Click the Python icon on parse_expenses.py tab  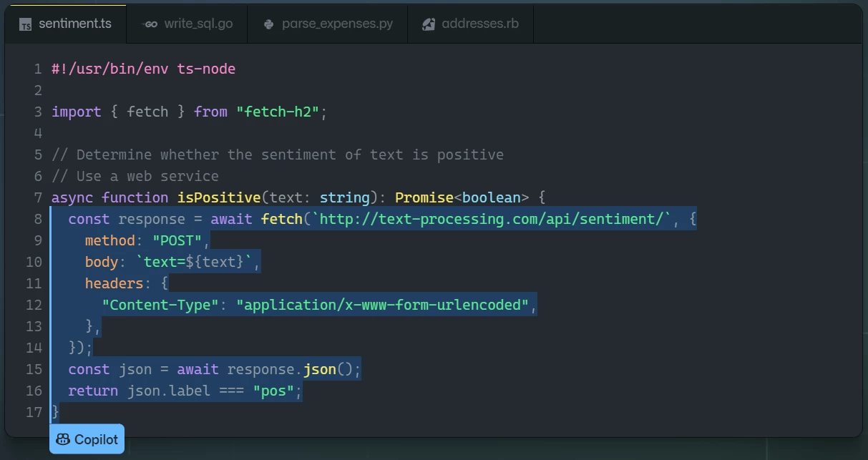[x=268, y=23]
